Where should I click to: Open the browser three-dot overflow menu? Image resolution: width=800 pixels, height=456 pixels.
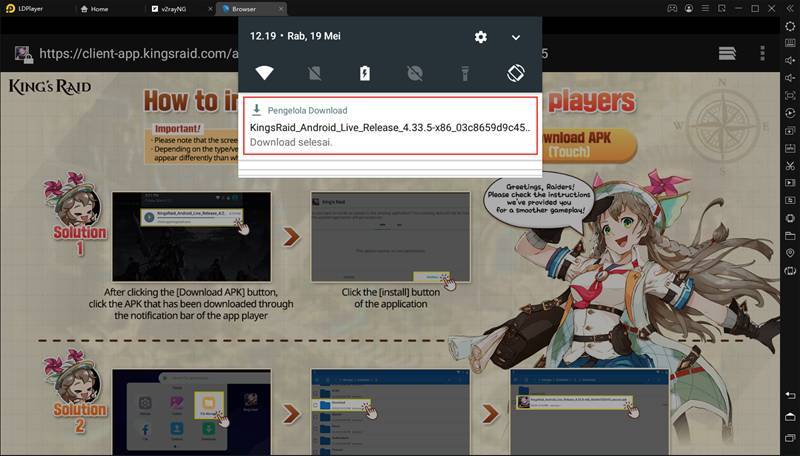[762, 53]
